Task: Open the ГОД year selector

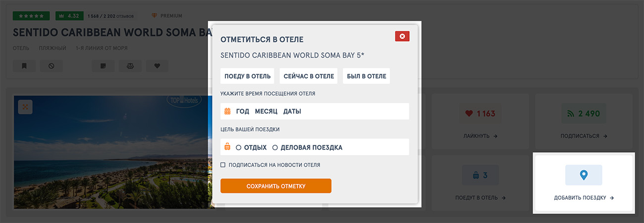Action: pyautogui.click(x=243, y=111)
